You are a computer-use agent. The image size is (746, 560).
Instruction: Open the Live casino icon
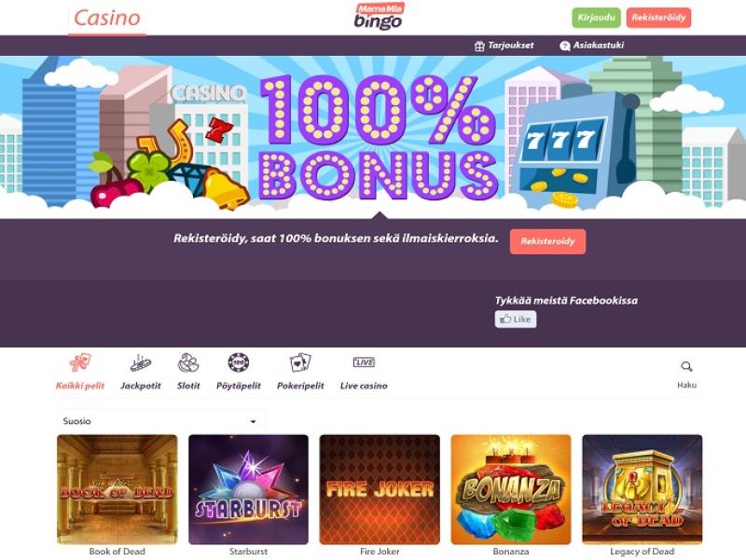[x=364, y=362]
